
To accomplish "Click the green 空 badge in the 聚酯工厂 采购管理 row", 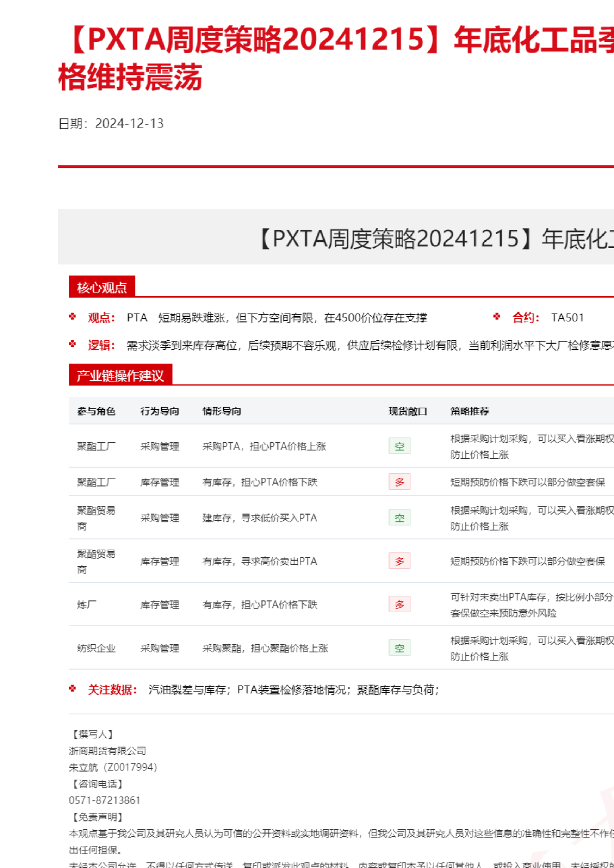I will pyautogui.click(x=399, y=446).
